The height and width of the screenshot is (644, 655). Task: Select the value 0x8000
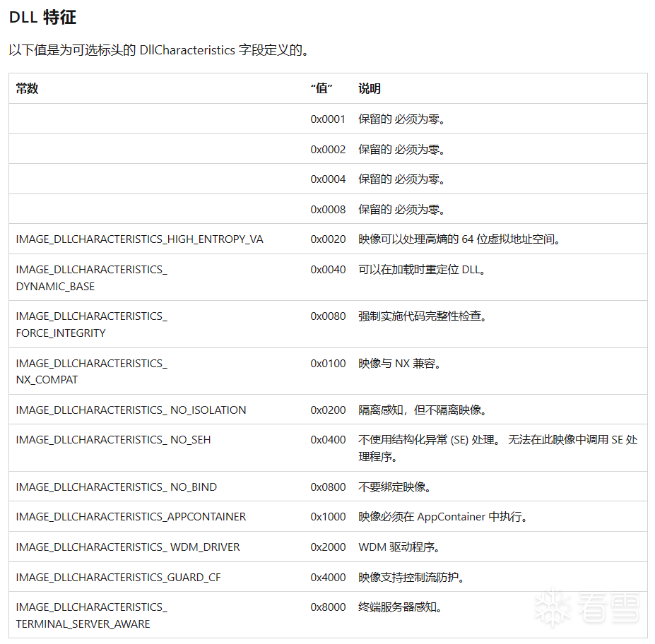(328, 607)
